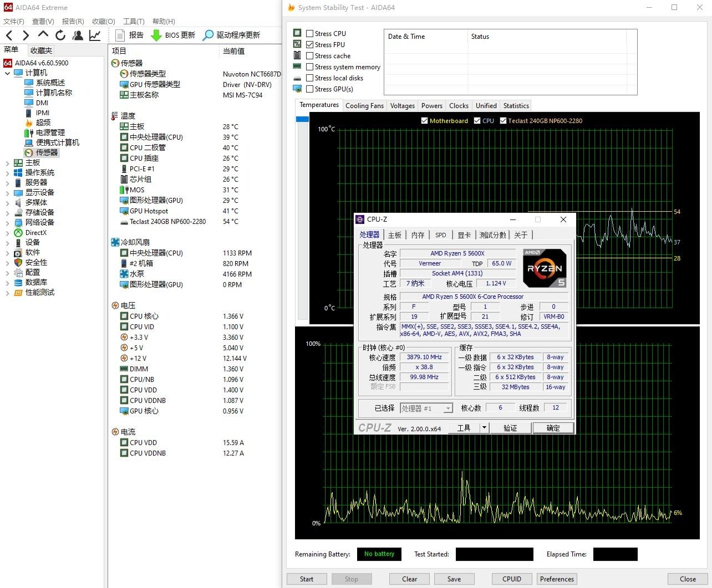This screenshot has height=588, width=712.
Task: Expand the 主板 tree node
Action: (x=7, y=163)
